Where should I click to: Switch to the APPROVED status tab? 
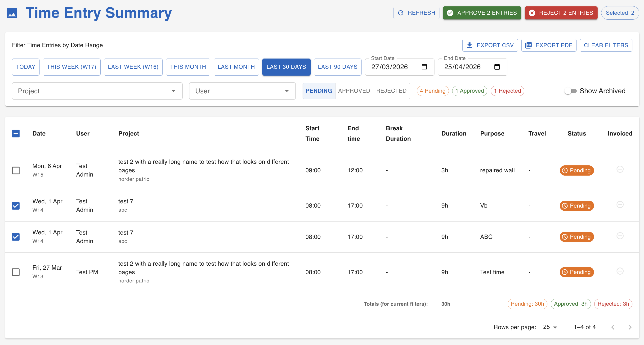(354, 91)
